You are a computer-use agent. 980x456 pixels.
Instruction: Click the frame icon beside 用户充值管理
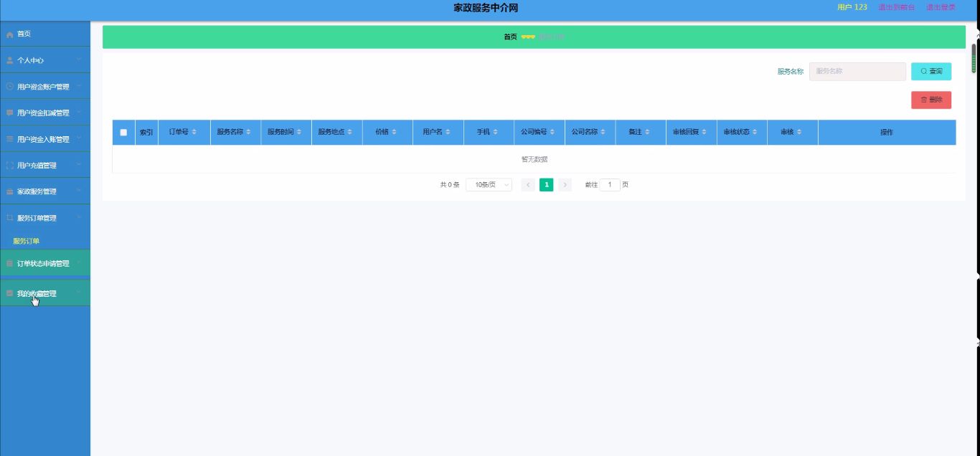[10, 165]
